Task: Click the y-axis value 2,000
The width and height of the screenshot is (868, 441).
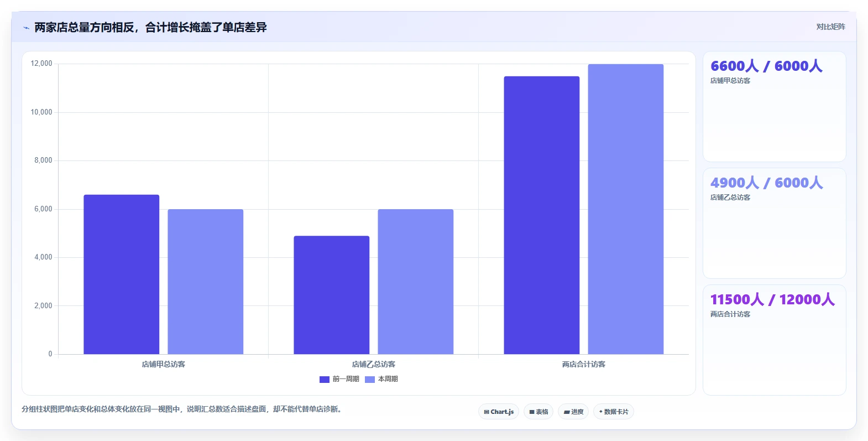Action: point(43,306)
